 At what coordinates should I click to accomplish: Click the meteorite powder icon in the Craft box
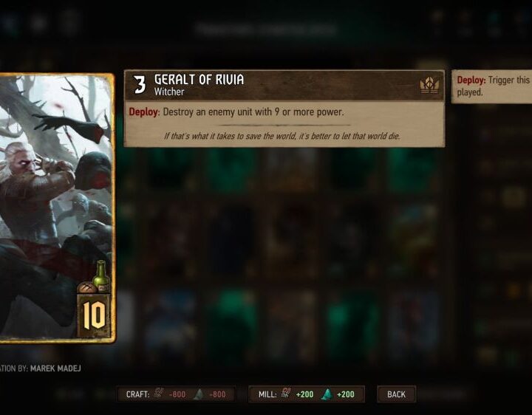coord(199,394)
